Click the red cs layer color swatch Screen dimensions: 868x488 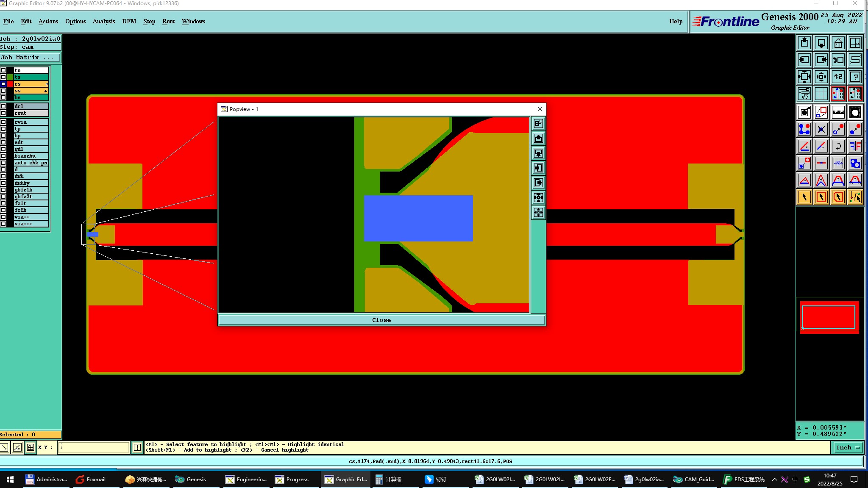point(10,84)
